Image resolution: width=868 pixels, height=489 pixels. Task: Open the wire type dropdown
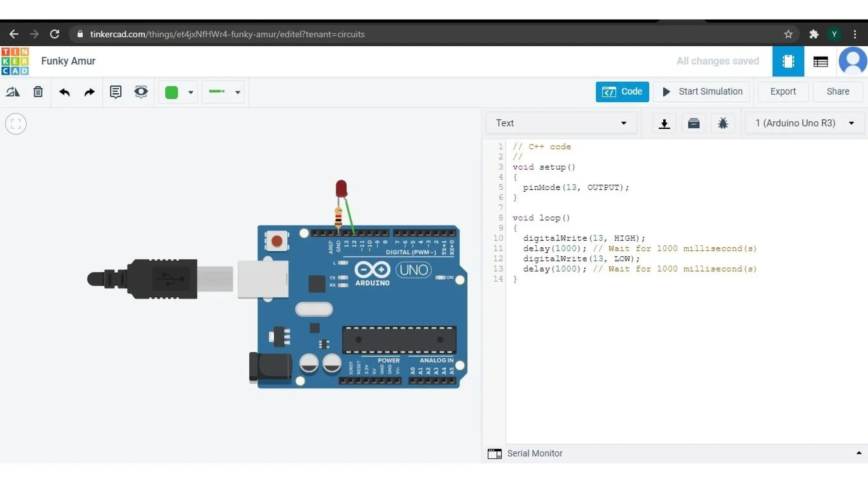(224, 92)
